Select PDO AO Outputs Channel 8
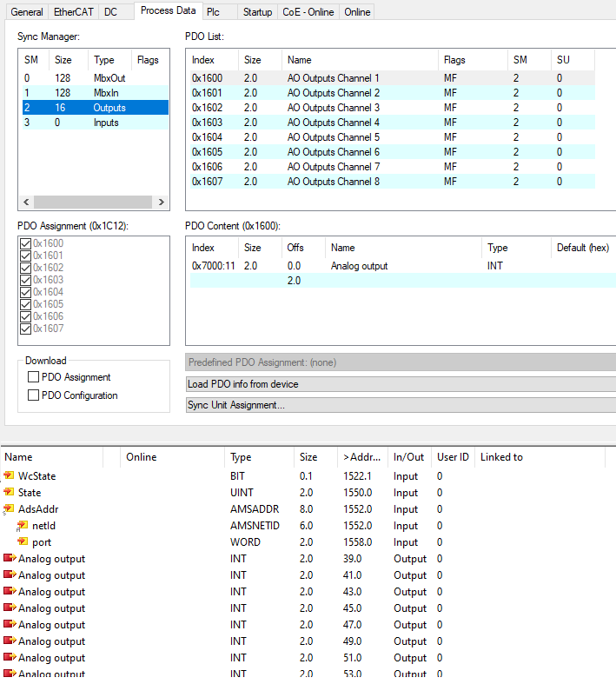 [393, 182]
